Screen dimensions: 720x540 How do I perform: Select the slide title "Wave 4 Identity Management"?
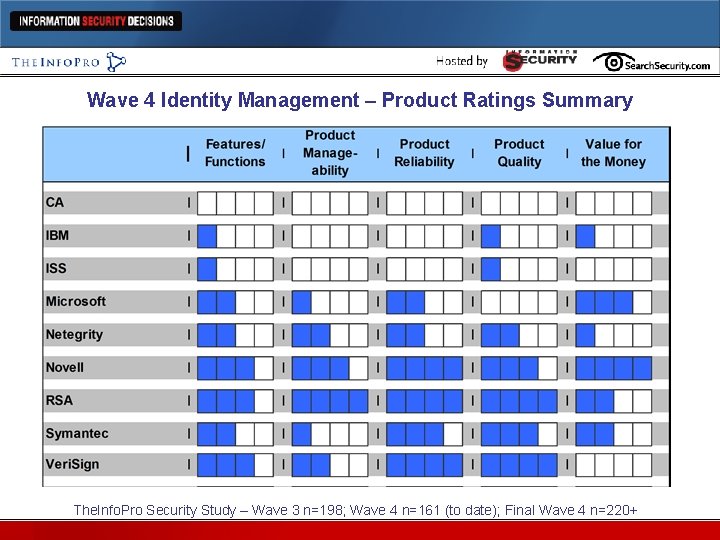(x=223, y=100)
